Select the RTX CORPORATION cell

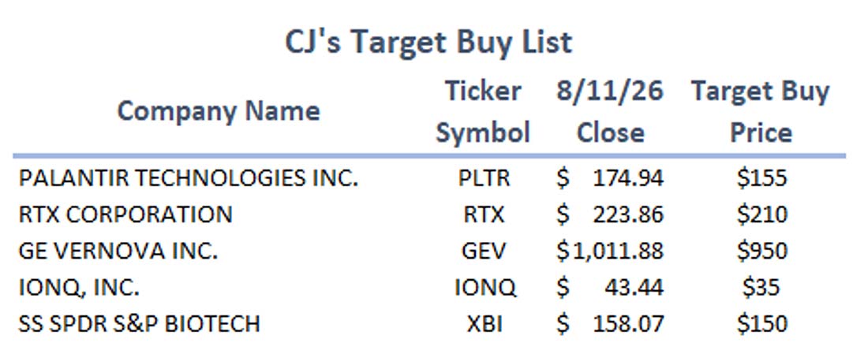(125, 214)
